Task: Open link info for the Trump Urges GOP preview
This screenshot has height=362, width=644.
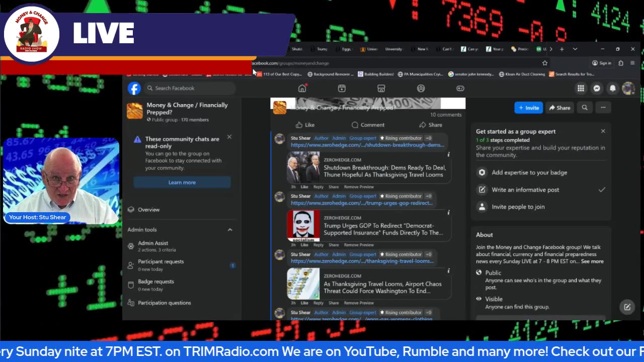Action: click(x=448, y=213)
